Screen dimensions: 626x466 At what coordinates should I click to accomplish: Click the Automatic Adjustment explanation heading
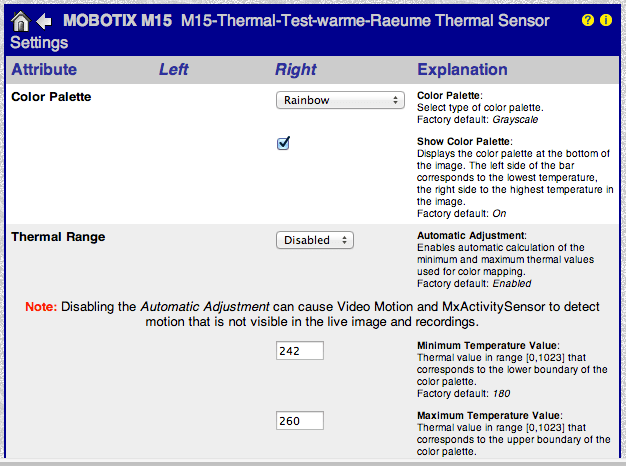point(474,235)
